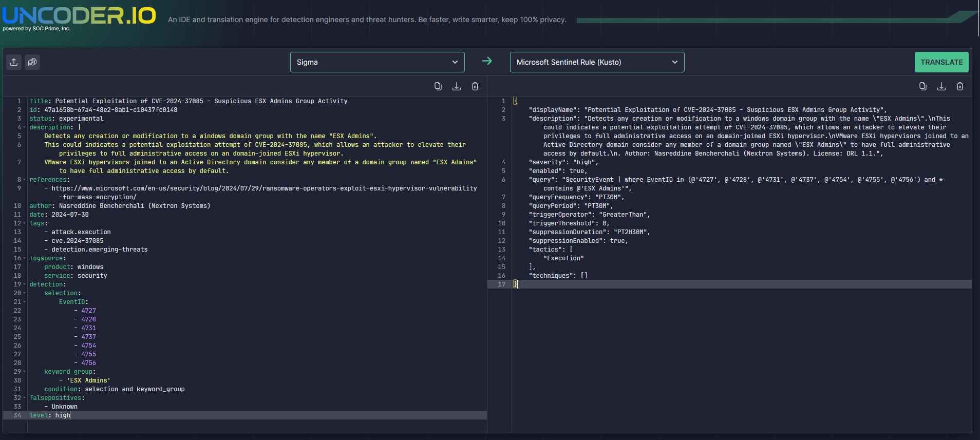This screenshot has height=440, width=980.
Task: Click the "queryPeriod": "PT30M" line
Action: point(571,206)
